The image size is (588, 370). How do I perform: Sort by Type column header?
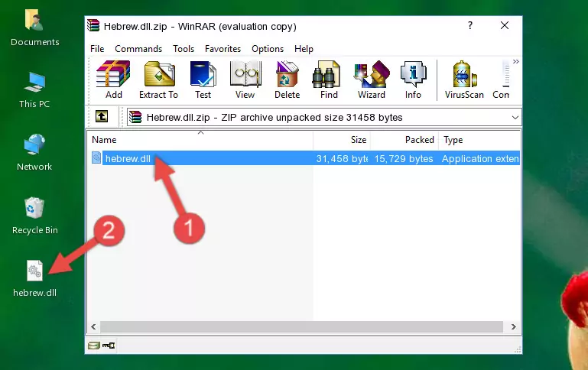[x=479, y=139]
